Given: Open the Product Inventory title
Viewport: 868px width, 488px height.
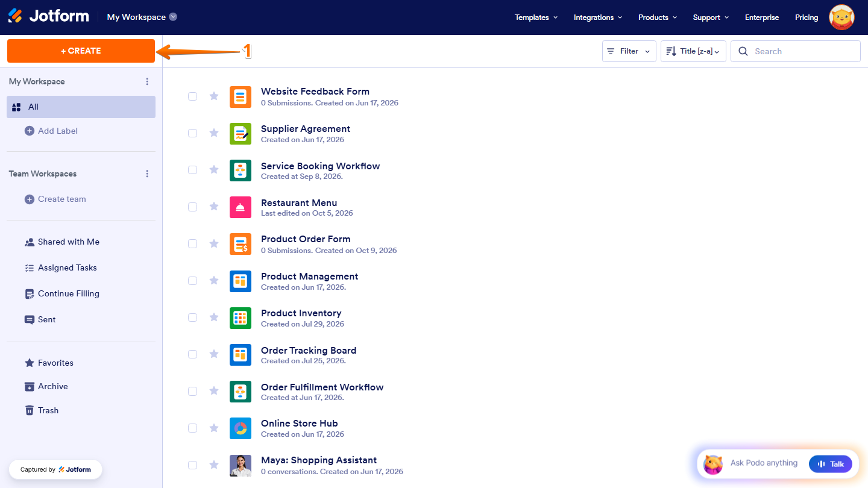Looking at the screenshot, I should coord(301,313).
